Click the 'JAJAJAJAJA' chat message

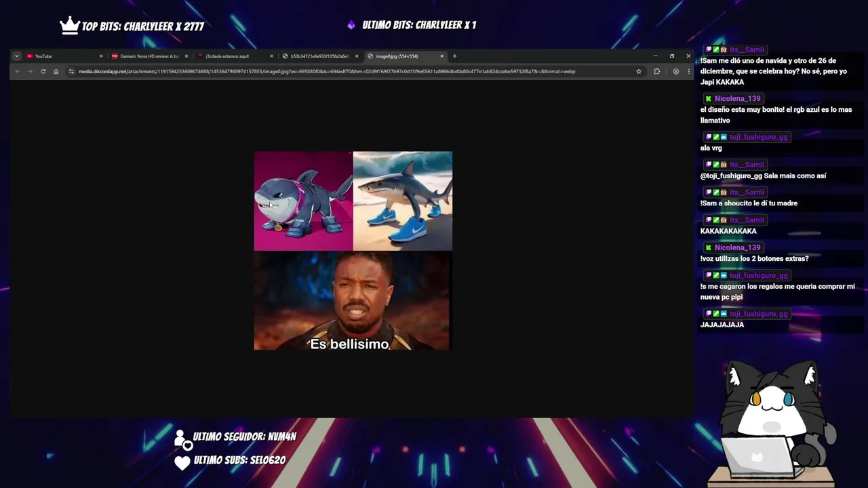click(x=722, y=325)
